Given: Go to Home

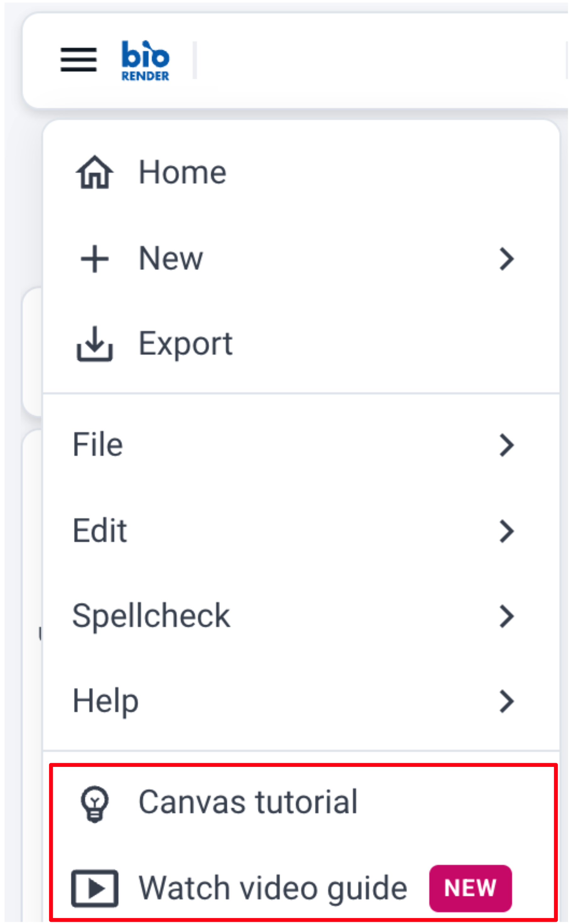Looking at the screenshot, I should click(x=301, y=173).
